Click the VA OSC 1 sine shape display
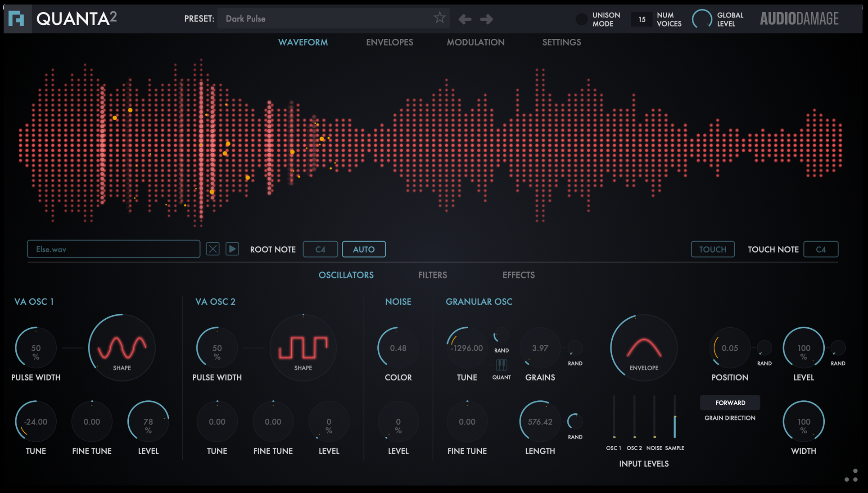The image size is (868, 493). coord(122,348)
